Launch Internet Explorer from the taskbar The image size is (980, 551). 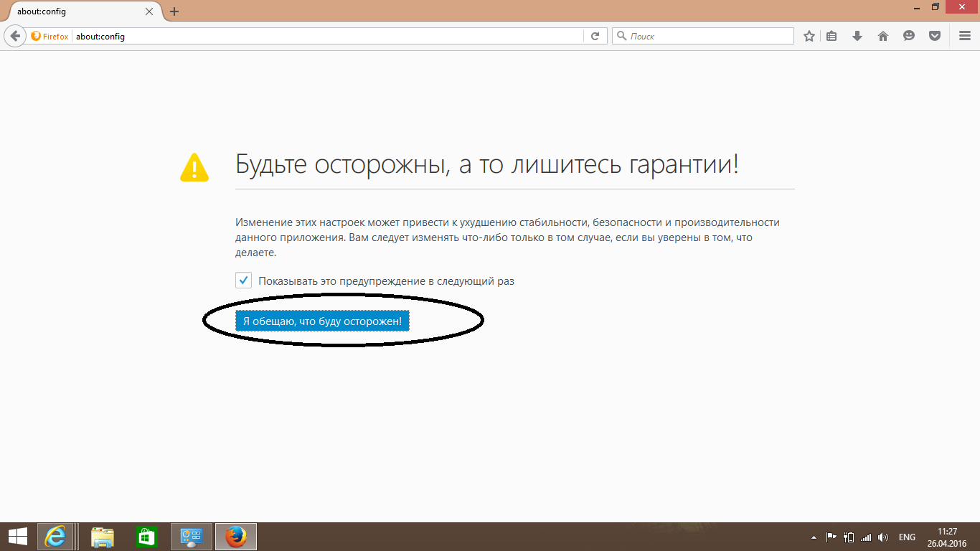(55, 537)
